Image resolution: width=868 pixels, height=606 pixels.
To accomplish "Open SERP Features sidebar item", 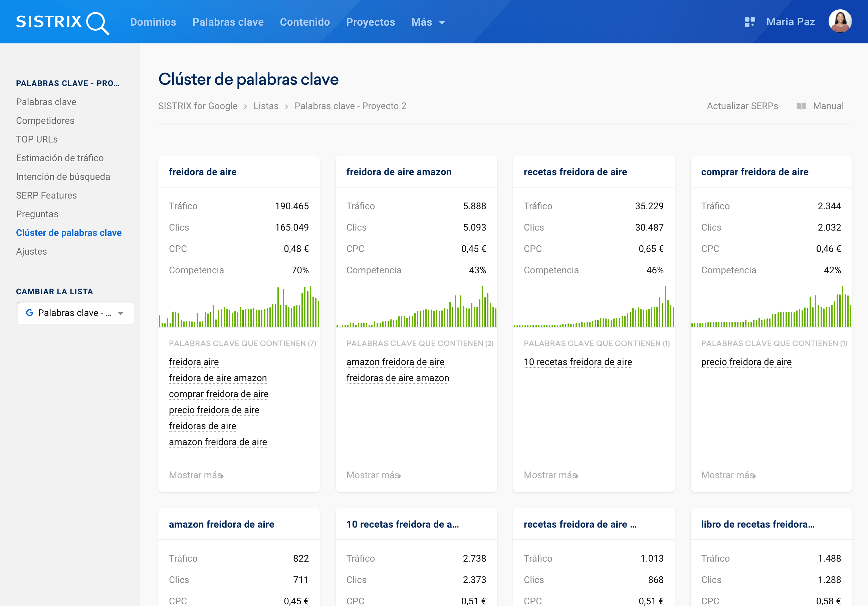I will coord(46,195).
